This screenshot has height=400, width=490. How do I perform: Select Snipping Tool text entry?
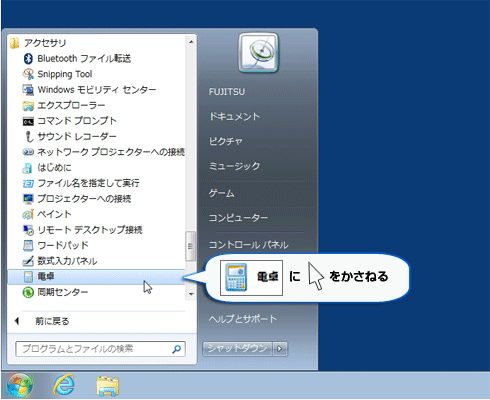coord(65,74)
